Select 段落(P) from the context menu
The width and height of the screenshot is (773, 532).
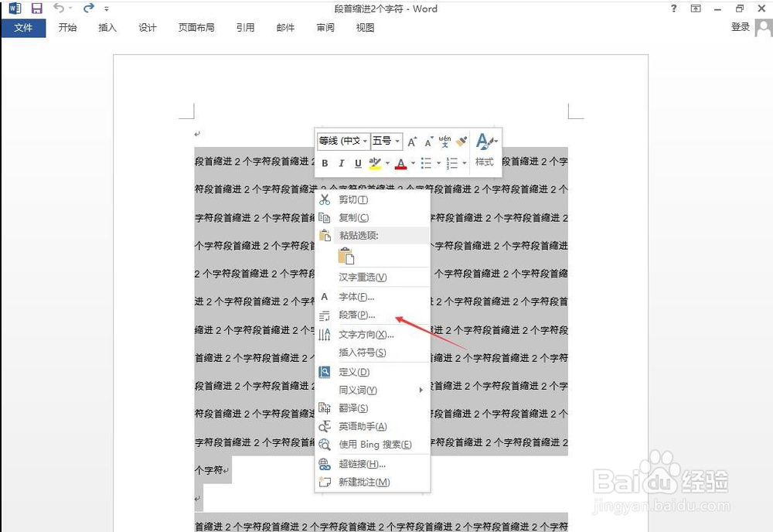coord(357,314)
